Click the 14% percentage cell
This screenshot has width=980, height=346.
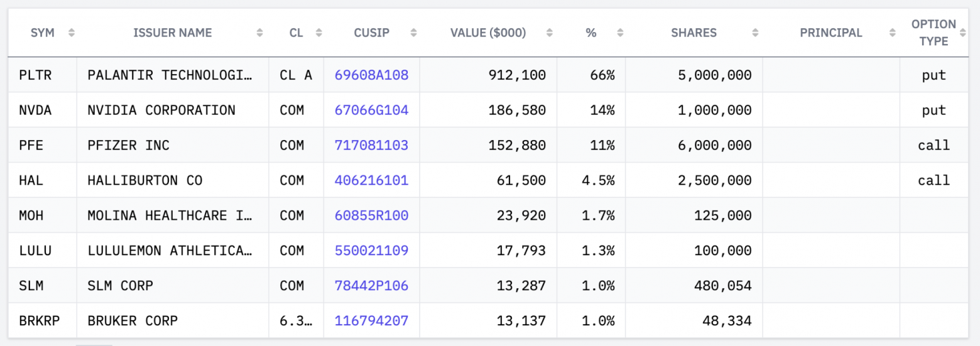(x=591, y=110)
